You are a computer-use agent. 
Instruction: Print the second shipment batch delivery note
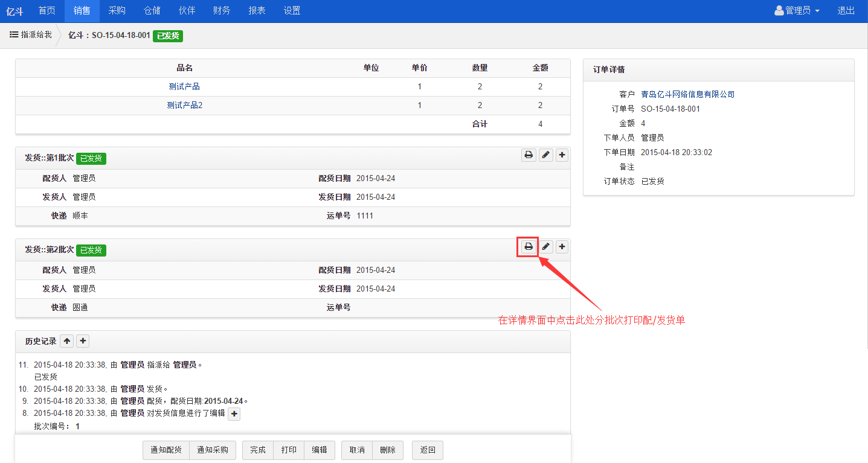pos(529,246)
